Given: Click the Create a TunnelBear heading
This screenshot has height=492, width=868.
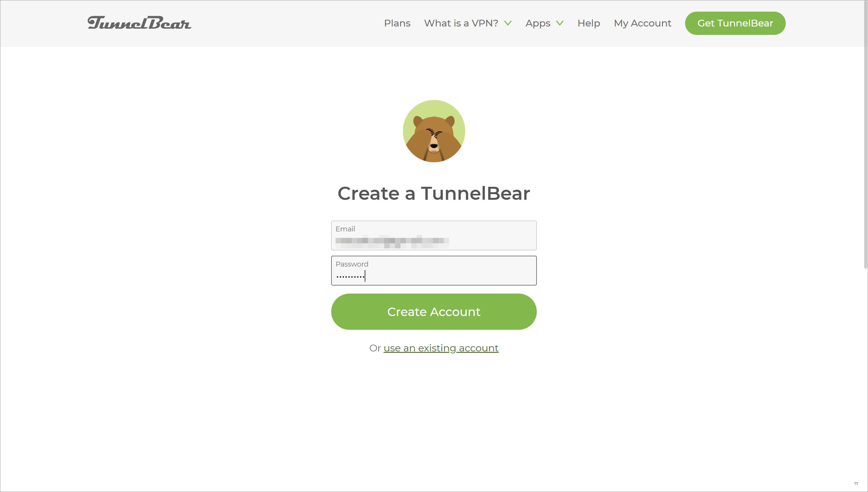Looking at the screenshot, I should coord(434,193).
